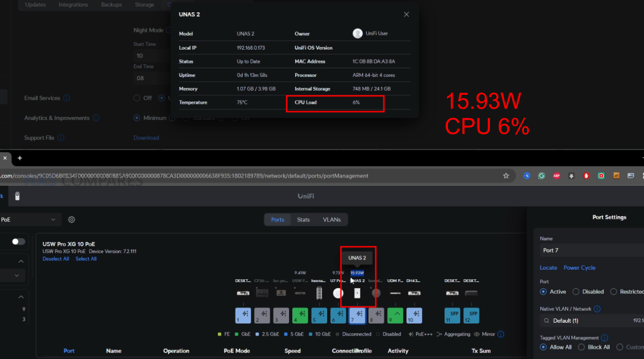Click the Email Services info icon

[66, 98]
